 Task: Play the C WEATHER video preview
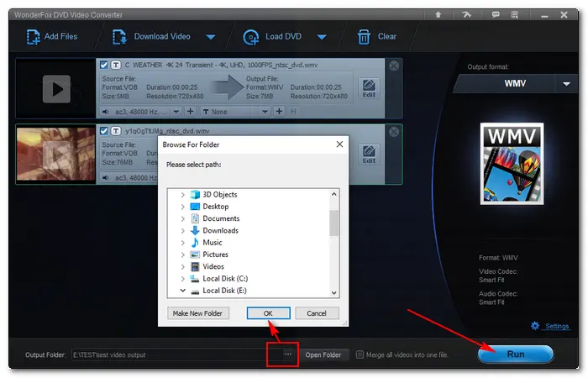pyautogui.click(x=56, y=89)
